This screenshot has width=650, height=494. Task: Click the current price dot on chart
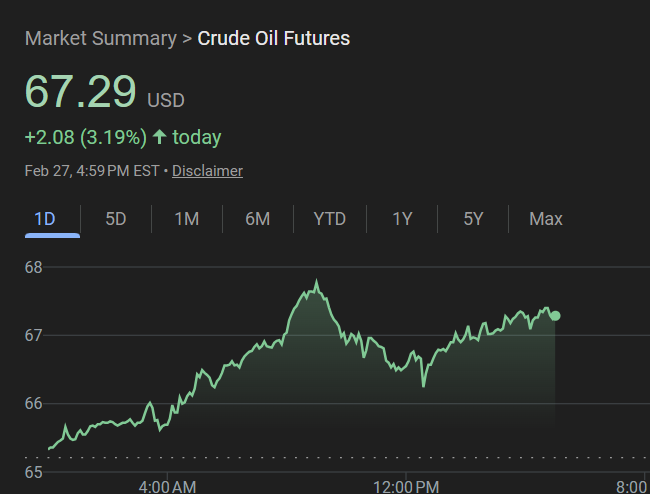(x=555, y=316)
